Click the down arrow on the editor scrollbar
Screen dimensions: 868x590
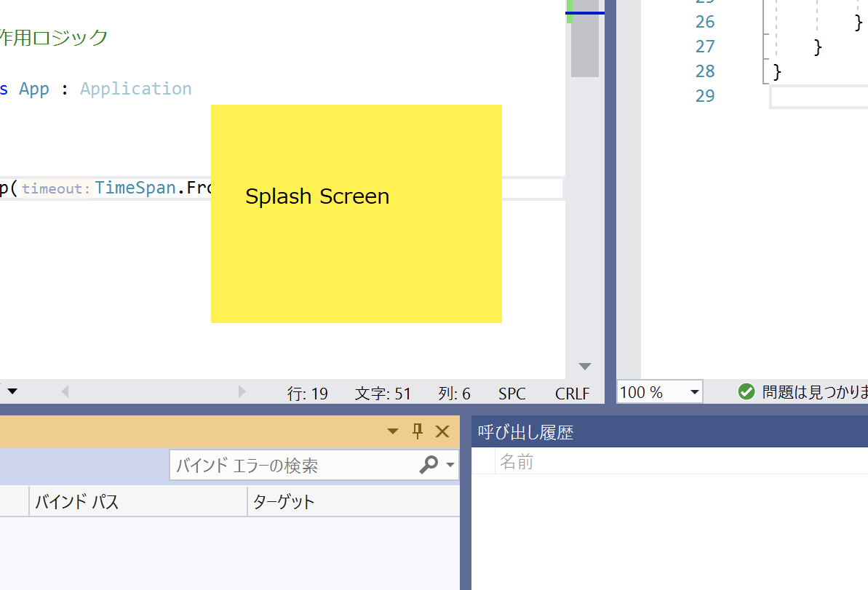(x=584, y=366)
